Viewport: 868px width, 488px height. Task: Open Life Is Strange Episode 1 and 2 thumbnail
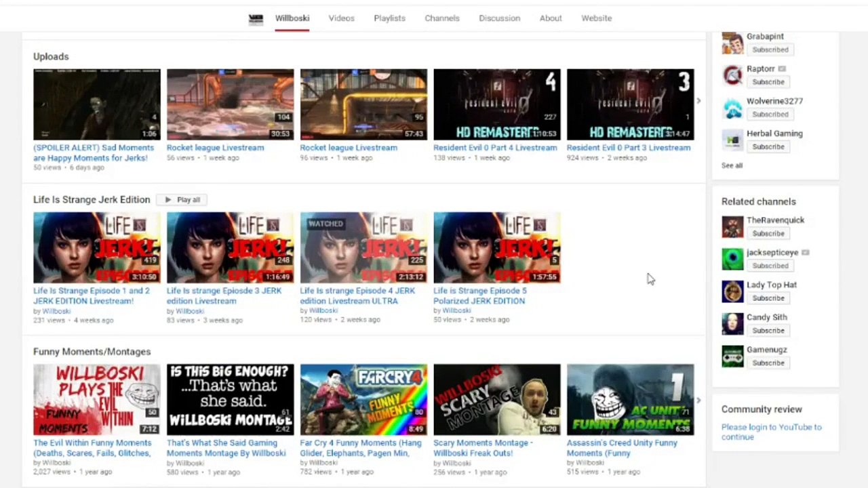pos(97,248)
